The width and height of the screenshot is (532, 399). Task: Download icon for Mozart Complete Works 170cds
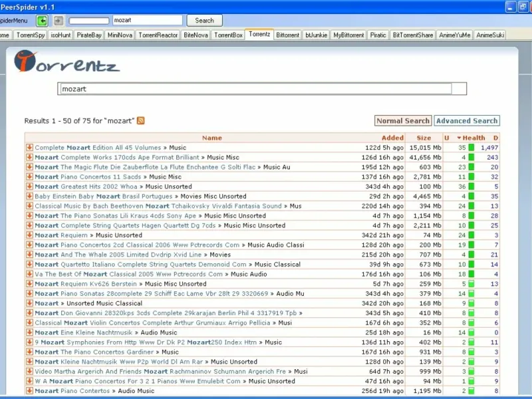click(29, 157)
